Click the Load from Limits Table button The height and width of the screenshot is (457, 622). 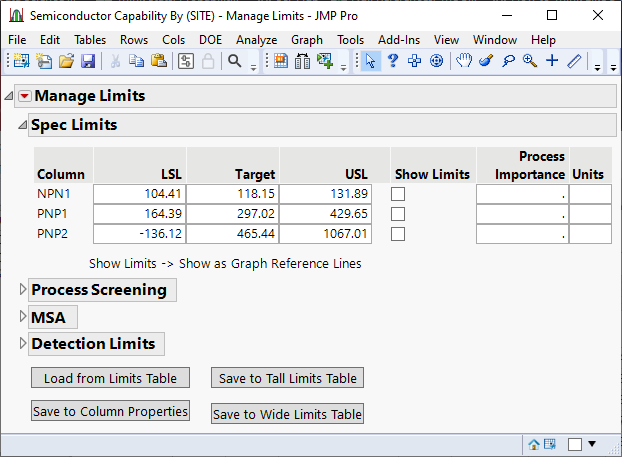[x=110, y=378]
